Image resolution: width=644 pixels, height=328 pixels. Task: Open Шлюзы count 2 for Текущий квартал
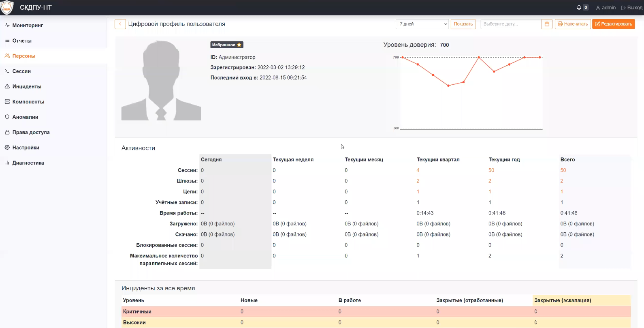[x=418, y=181]
